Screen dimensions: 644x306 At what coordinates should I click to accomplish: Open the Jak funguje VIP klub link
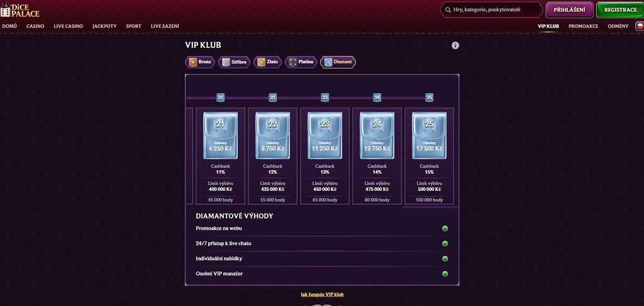click(322, 295)
